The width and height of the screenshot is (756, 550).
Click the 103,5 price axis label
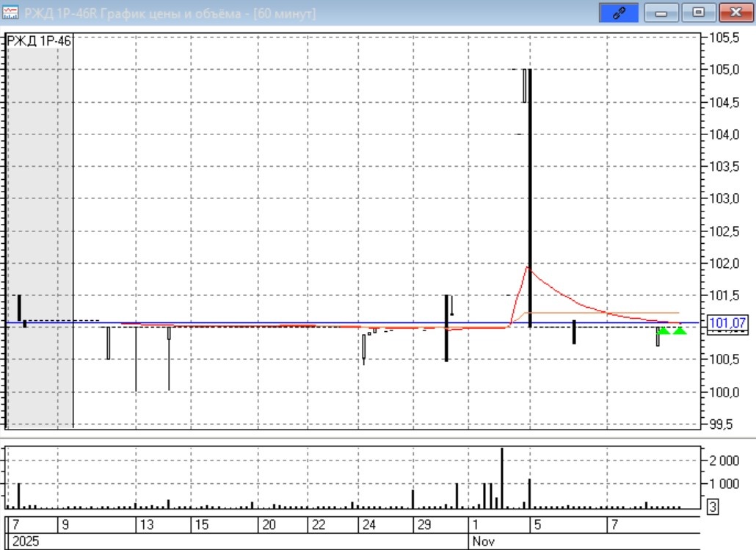pos(724,167)
